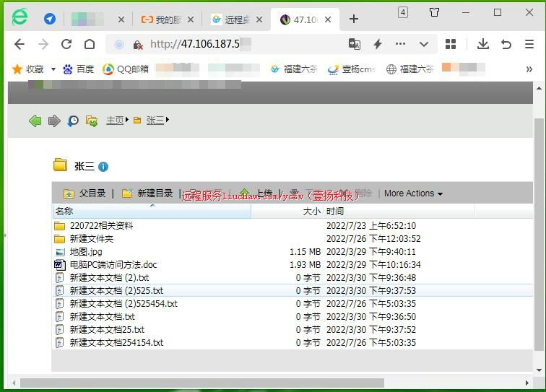546x392 pixels.
Task: Click the vertical scrollbar thumb
Action: pyautogui.click(x=539, y=235)
